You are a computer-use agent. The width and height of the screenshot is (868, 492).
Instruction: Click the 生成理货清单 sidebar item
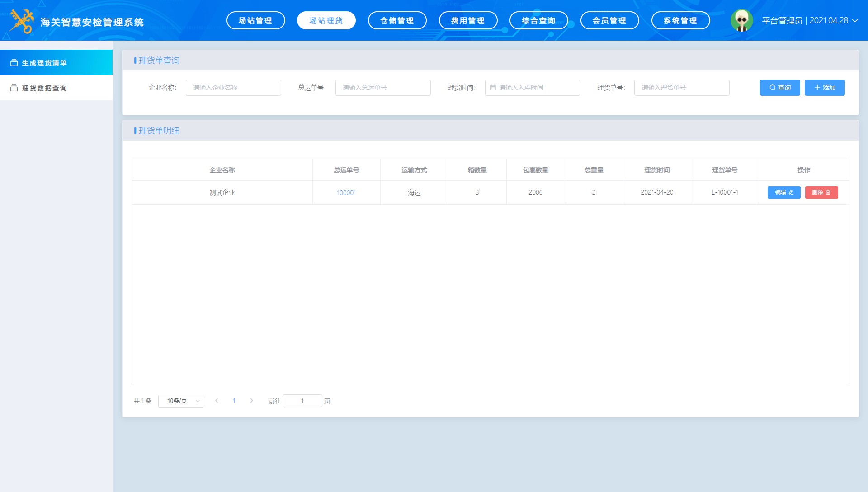point(56,63)
